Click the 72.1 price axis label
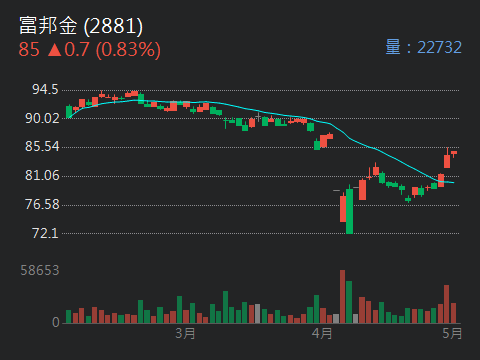480x360 pixels. coord(45,233)
